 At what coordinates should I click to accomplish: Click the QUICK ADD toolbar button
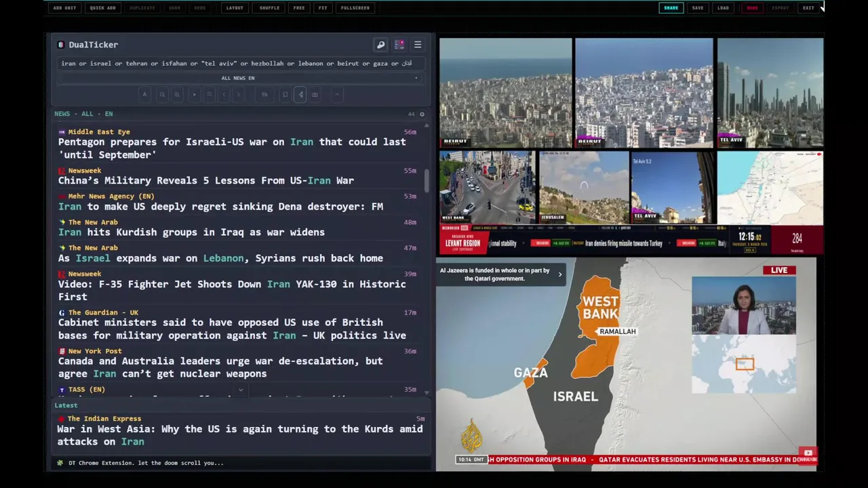pos(102,8)
